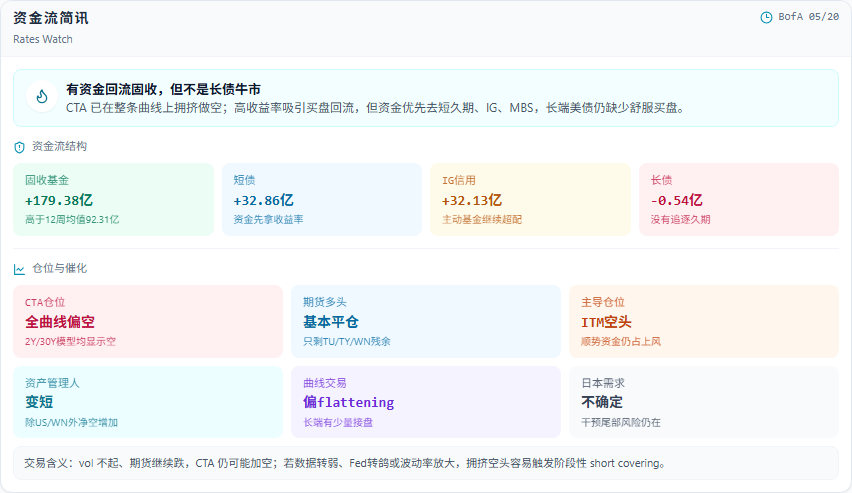Click the Rates Watch subtitle
The width and height of the screenshot is (852, 493).
[43, 39]
